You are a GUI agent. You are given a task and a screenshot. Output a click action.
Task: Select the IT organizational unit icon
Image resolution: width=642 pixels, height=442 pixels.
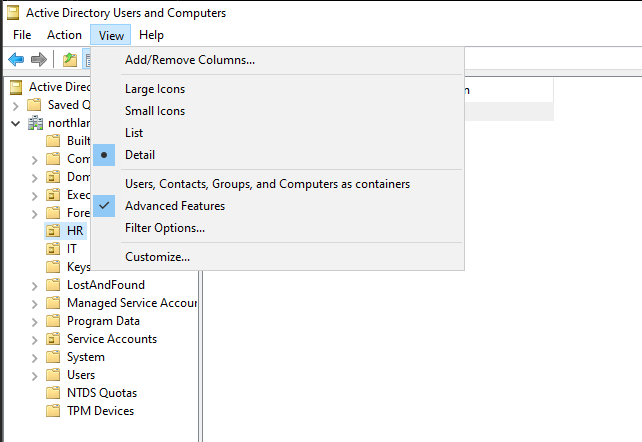[x=54, y=249]
